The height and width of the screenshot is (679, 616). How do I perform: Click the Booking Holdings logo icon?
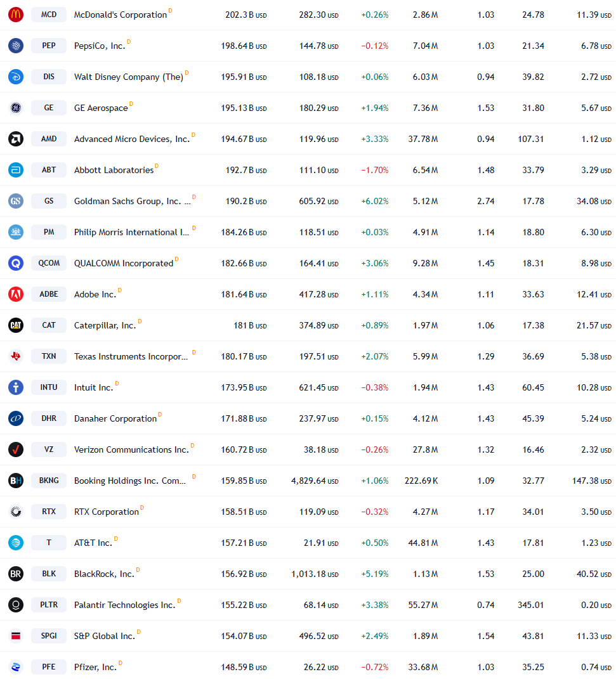[16, 481]
